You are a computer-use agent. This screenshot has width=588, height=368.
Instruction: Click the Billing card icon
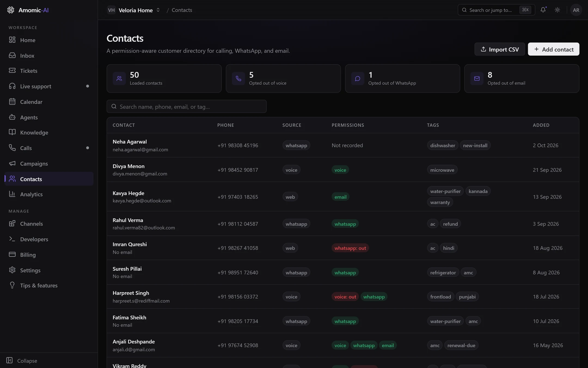click(12, 254)
